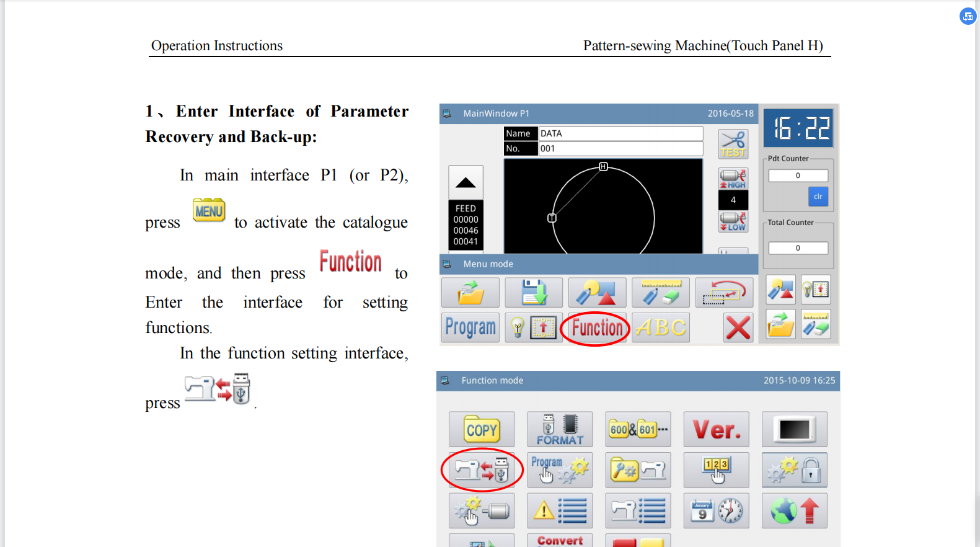Select the Name field showing DATA
This screenshot has height=547, width=980.
[x=621, y=133]
